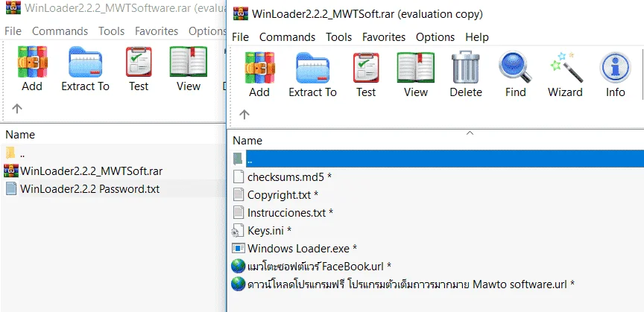Select the file name 'checksums.md5 *'
The width and height of the screenshot is (644, 312).
point(289,177)
